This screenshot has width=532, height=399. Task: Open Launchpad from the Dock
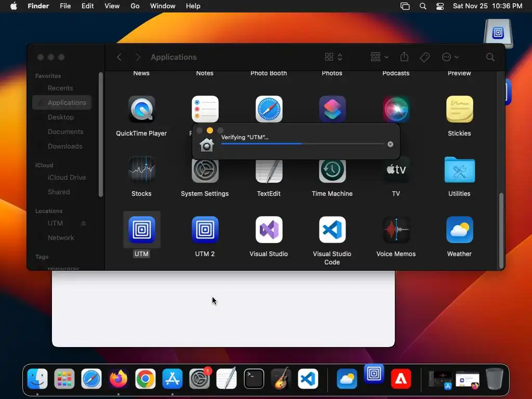tap(64, 378)
